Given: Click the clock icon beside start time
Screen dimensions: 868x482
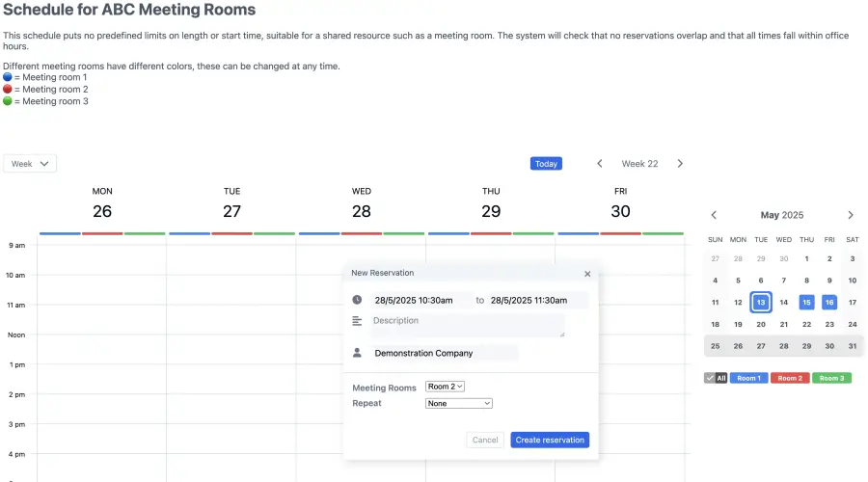Looking at the screenshot, I should coord(357,300).
